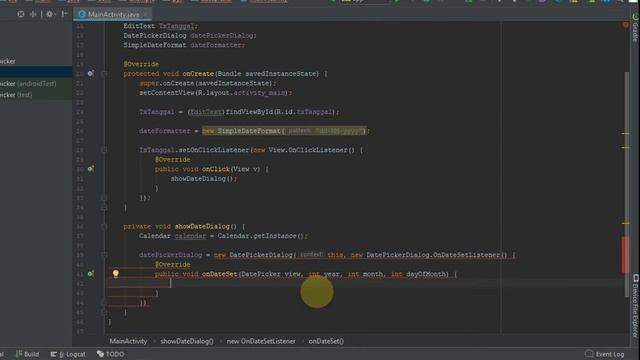Collapse the onCreate method fold marker
Viewport: 640px width, 360px height.
coord(104,74)
